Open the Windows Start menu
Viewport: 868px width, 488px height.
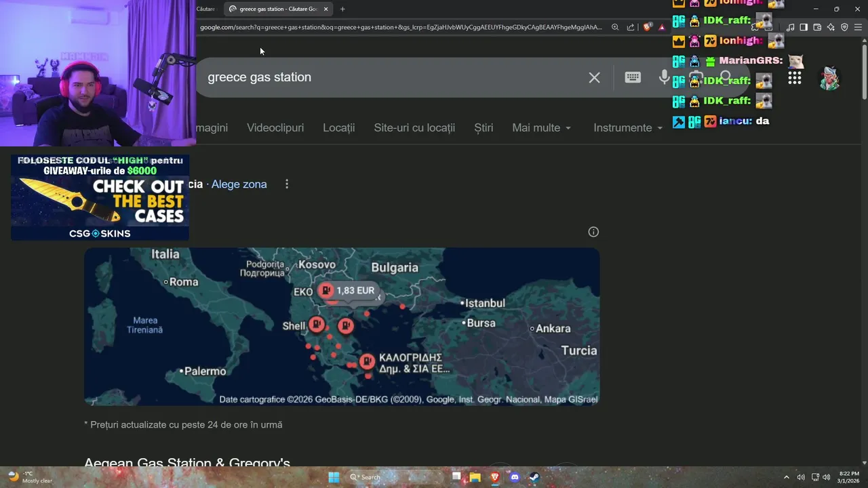coord(334,477)
